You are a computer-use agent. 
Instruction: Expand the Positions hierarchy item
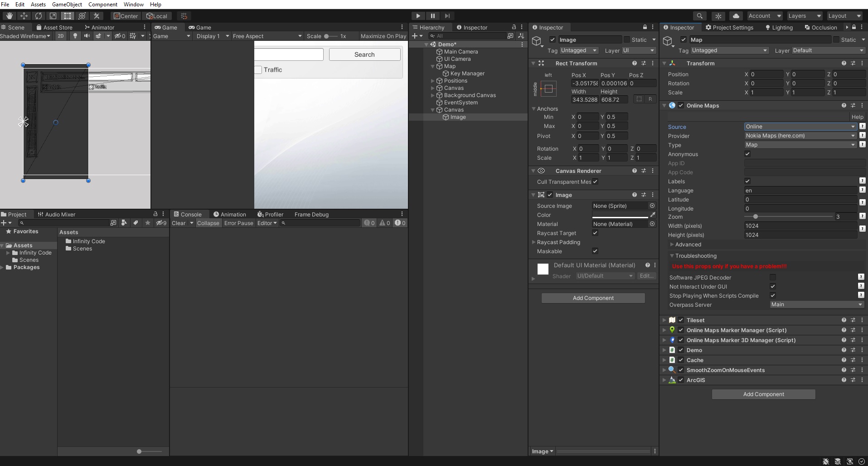pos(433,81)
